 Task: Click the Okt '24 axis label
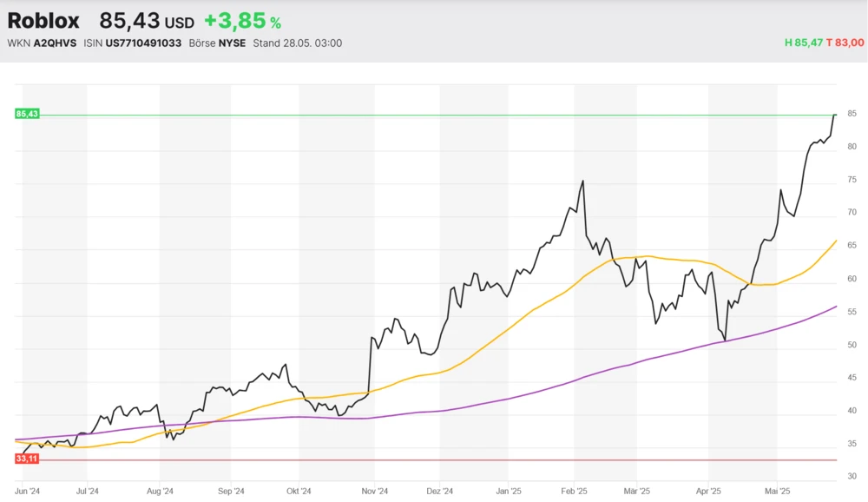pos(299,491)
